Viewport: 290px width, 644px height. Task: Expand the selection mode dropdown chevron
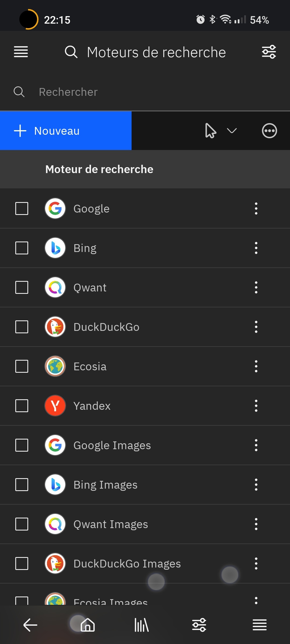[231, 131]
